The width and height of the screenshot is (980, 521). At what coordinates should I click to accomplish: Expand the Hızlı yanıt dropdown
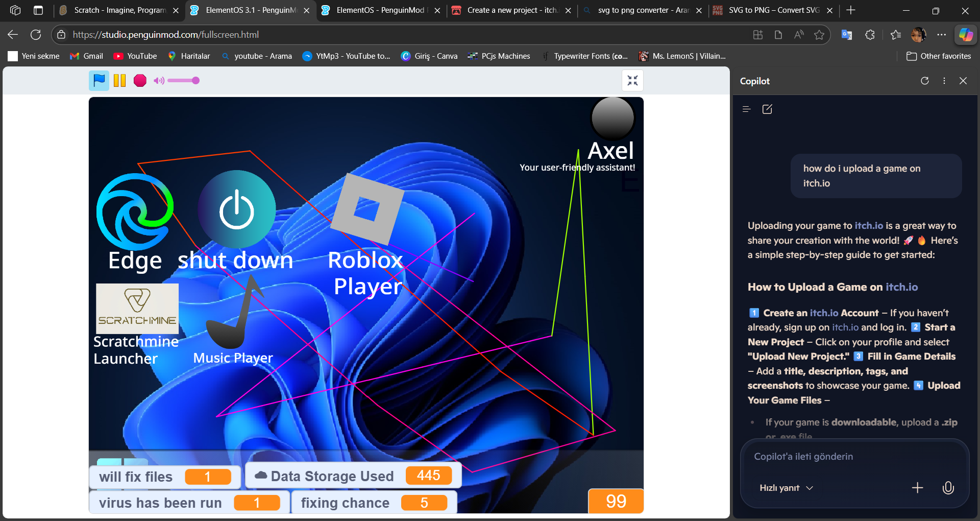786,488
